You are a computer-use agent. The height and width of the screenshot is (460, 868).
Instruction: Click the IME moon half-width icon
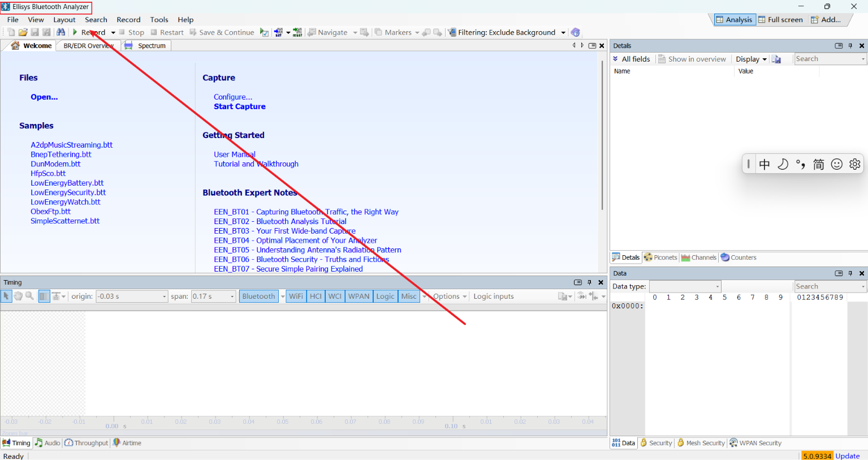[x=783, y=164]
